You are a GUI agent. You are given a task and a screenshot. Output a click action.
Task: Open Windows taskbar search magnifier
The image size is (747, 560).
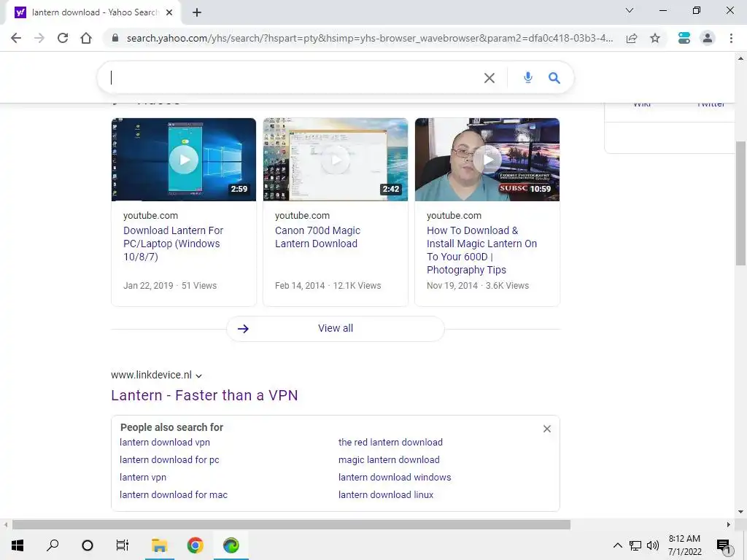53,545
